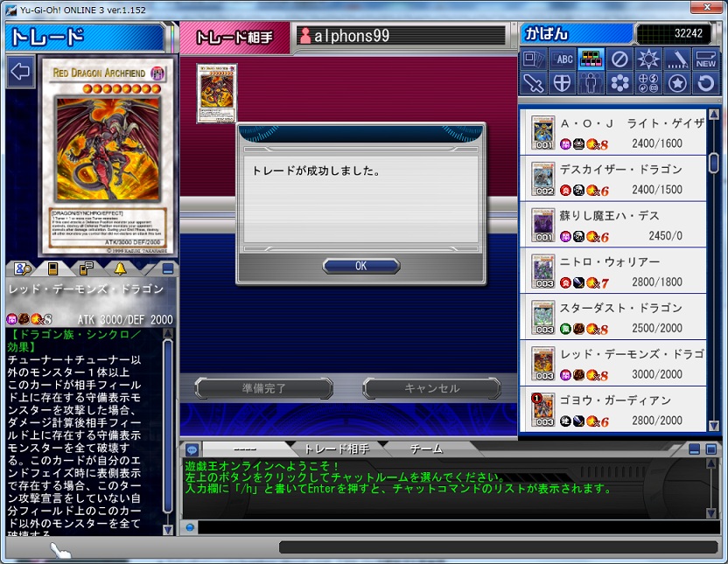Image resolution: width=728 pixels, height=564 pixels.
Task: Click the card list scrollbar thumb
Action: pyautogui.click(x=714, y=164)
